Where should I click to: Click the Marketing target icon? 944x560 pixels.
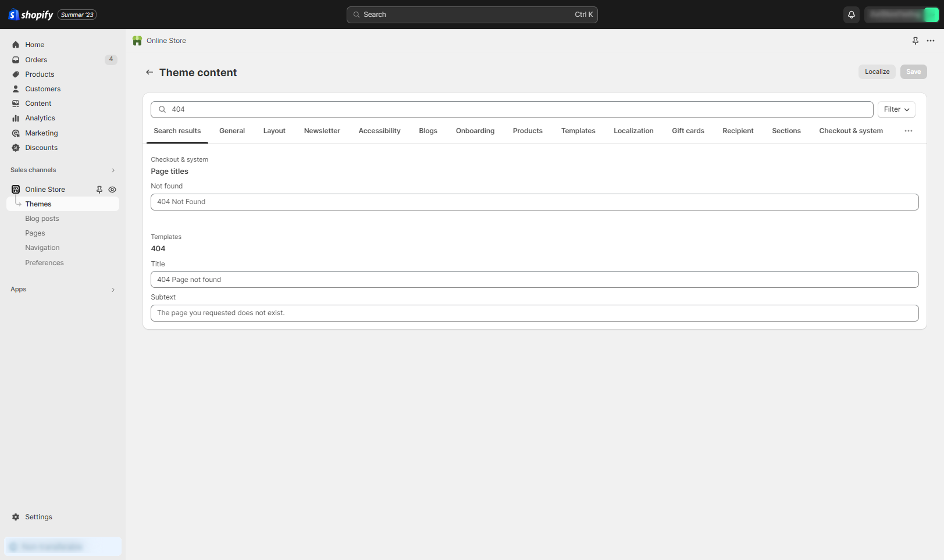click(x=16, y=133)
